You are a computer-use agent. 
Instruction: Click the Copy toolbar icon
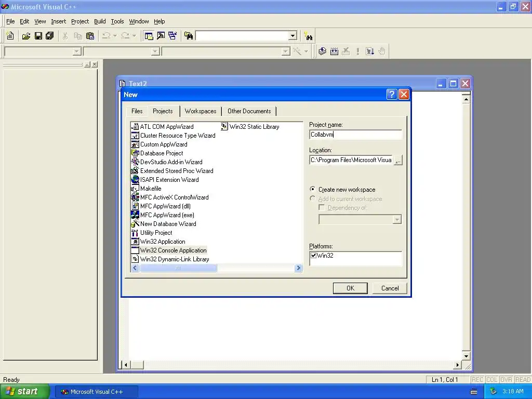(x=78, y=36)
